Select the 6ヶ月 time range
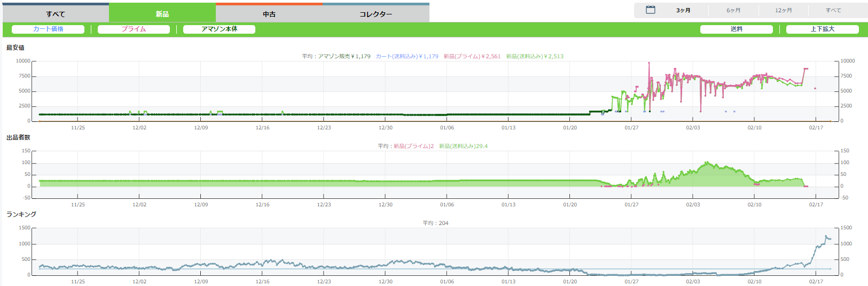Viewport: 868px width, 286px height. [733, 10]
